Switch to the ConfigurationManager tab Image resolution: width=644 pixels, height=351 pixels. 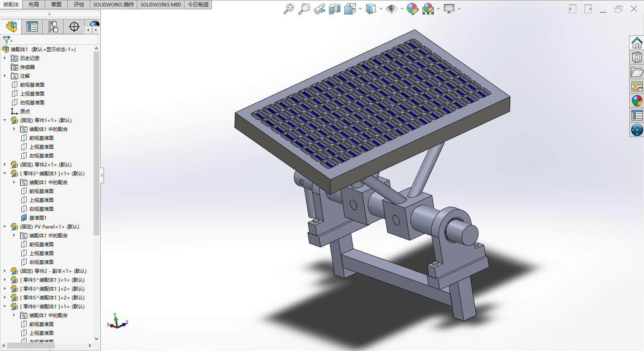[53, 27]
